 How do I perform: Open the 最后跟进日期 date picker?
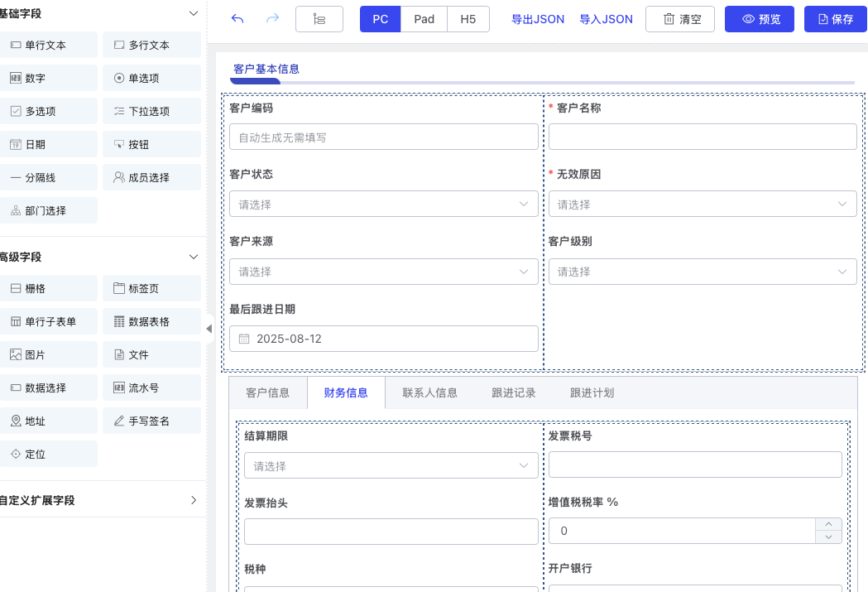[x=384, y=339]
